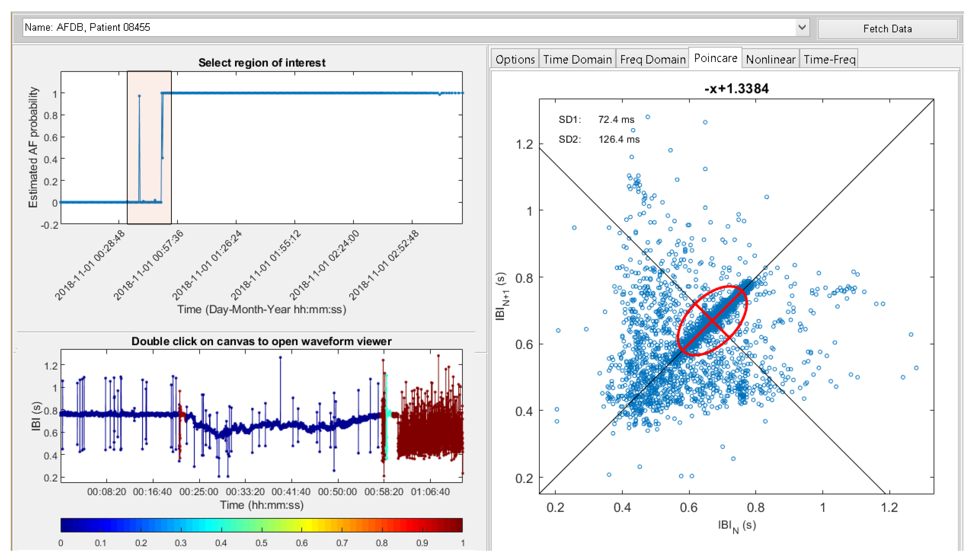Open the Time Domain tab
The width and height of the screenshot is (973, 560).
tap(577, 59)
